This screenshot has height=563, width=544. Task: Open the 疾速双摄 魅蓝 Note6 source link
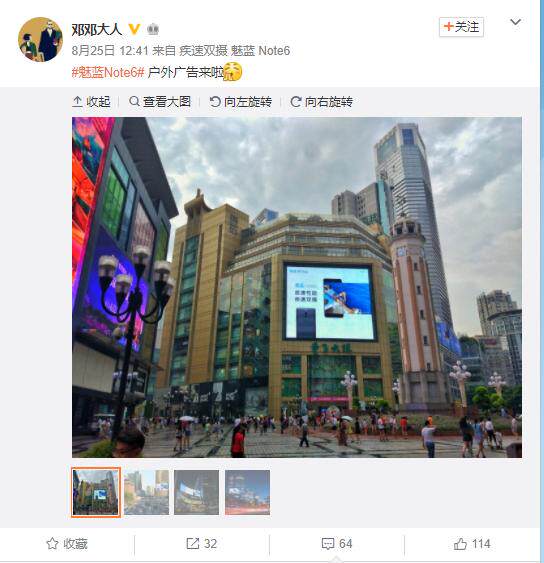tap(234, 51)
